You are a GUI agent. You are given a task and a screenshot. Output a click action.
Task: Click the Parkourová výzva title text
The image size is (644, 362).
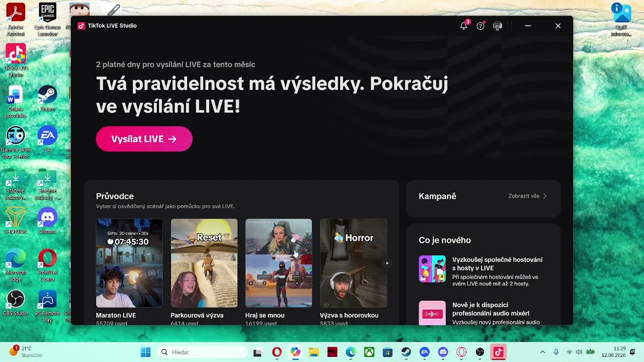[x=197, y=315]
